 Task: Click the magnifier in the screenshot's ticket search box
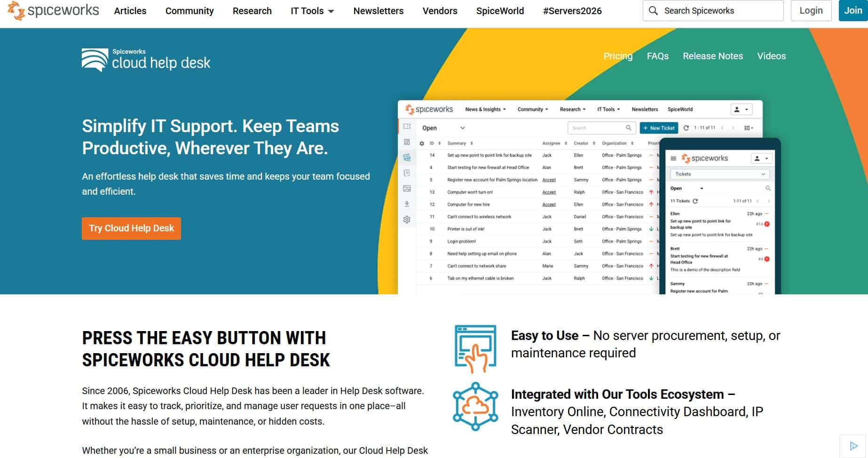[x=629, y=128]
